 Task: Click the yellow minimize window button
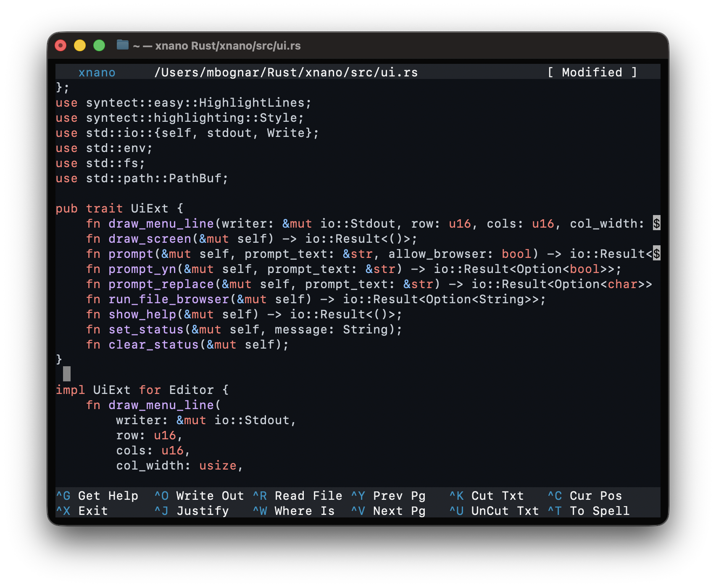(80, 45)
